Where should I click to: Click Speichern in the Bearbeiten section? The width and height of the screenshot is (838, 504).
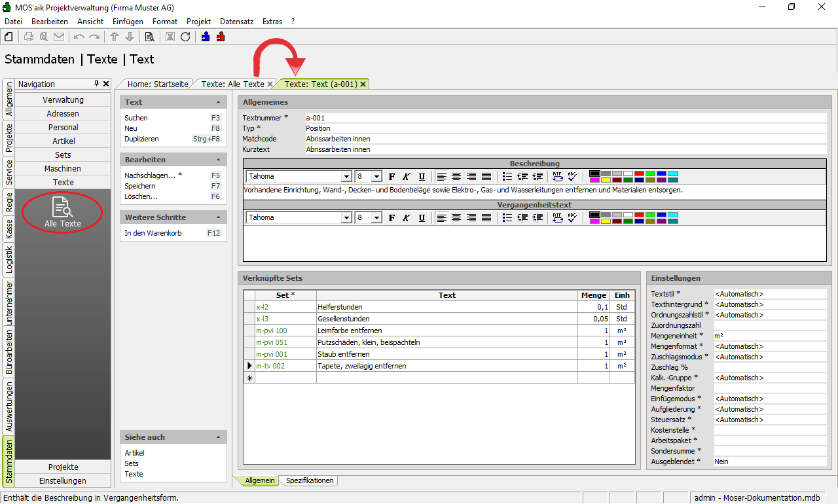140,186
